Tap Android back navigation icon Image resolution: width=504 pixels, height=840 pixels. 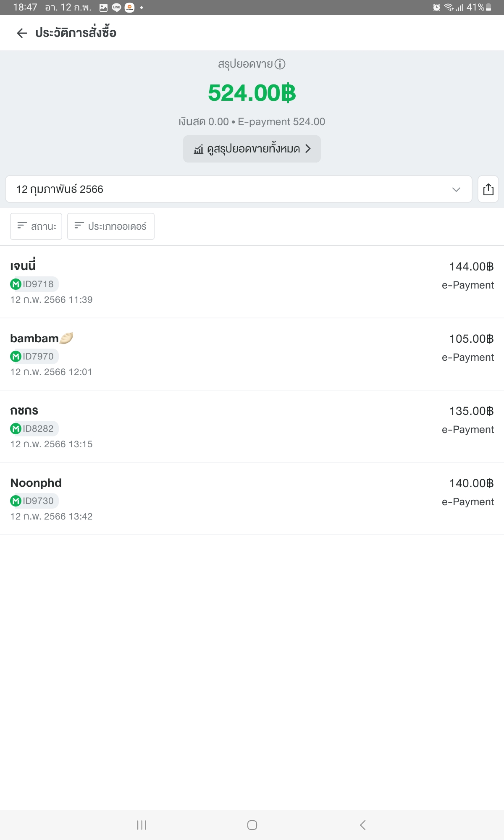(363, 825)
